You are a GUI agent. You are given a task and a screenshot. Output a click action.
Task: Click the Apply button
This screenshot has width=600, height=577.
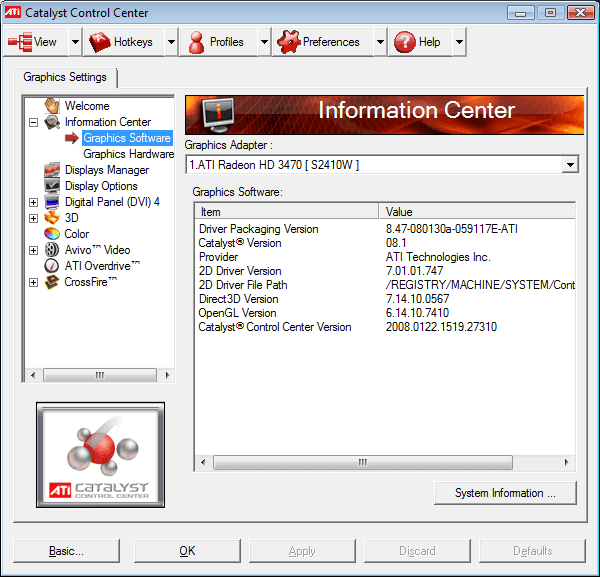pos(302,551)
